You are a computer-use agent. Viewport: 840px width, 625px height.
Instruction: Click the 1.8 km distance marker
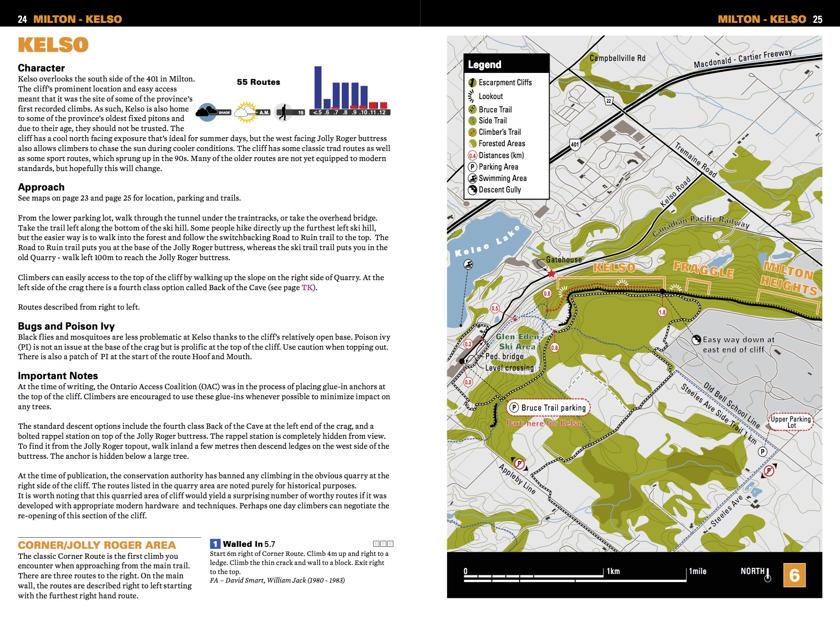pos(662,312)
